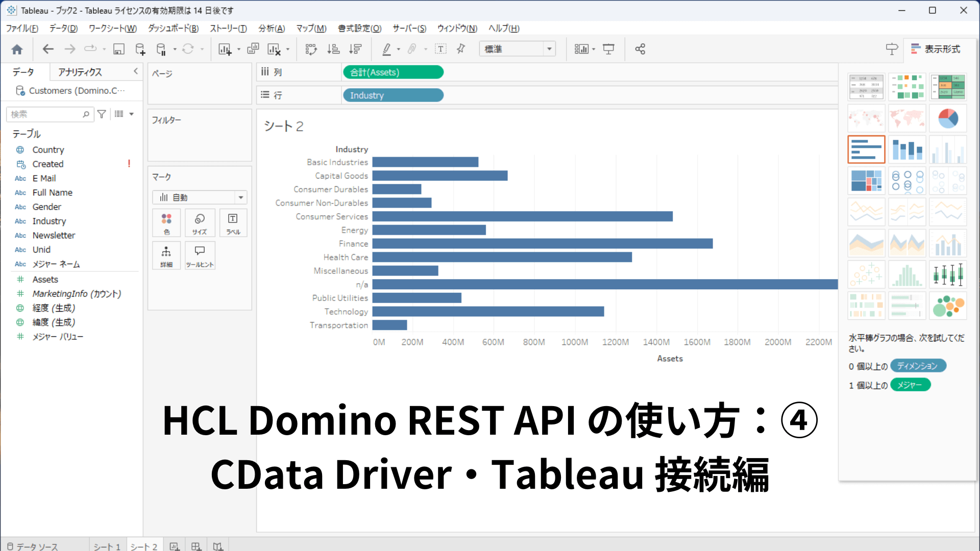Click the green 合計(Assets) pill on columns

[x=393, y=72]
